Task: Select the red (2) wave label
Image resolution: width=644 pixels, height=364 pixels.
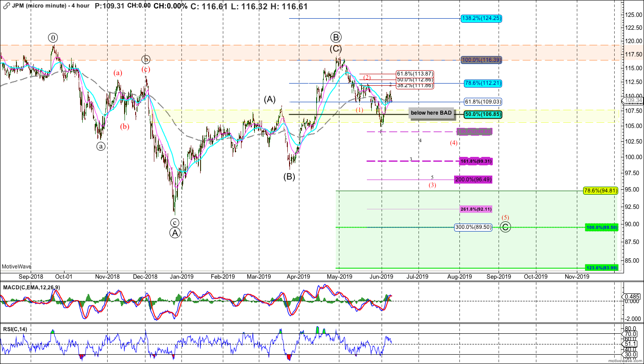Action: pyautogui.click(x=367, y=77)
